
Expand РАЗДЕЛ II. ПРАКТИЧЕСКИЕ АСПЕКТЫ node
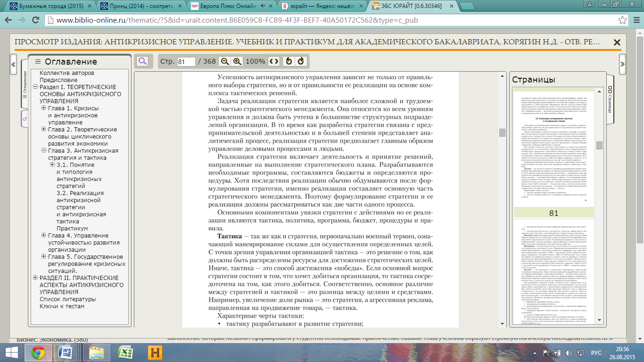point(35,278)
